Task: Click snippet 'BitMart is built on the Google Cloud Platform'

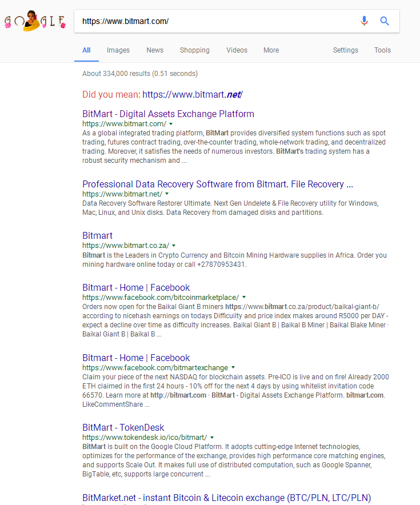Action: (234, 460)
